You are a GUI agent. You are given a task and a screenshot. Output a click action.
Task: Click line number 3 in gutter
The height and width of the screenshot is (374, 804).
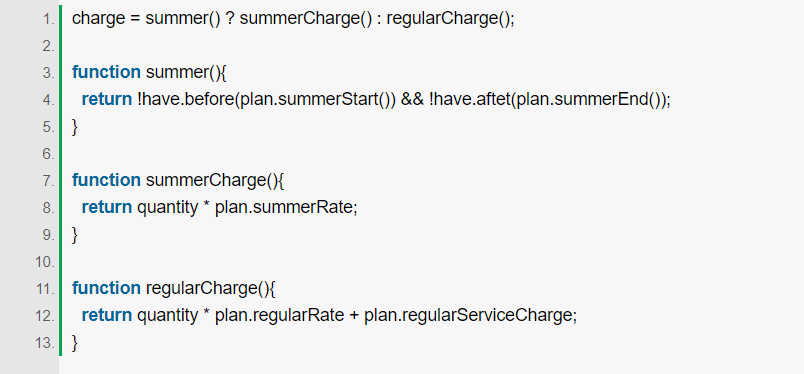tap(48, 73)
